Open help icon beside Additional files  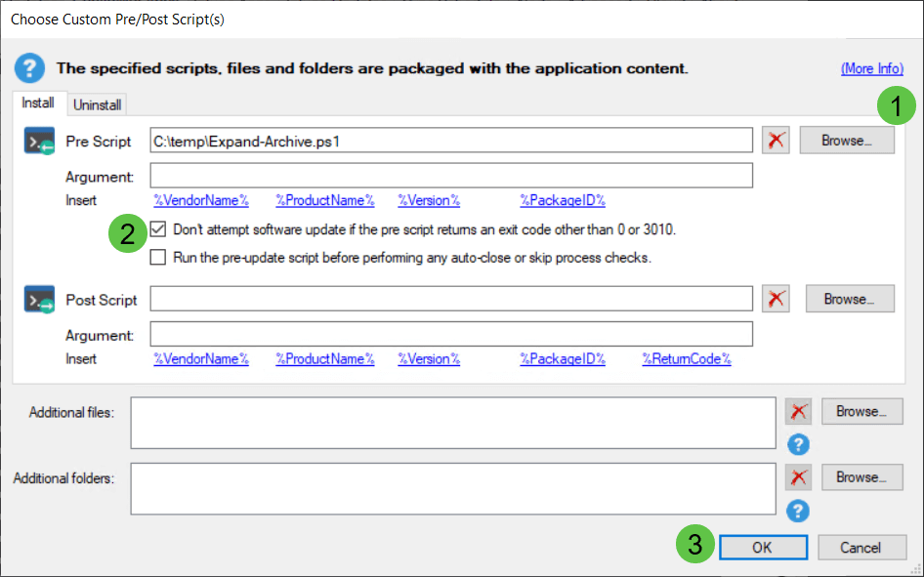coord(798,444)
